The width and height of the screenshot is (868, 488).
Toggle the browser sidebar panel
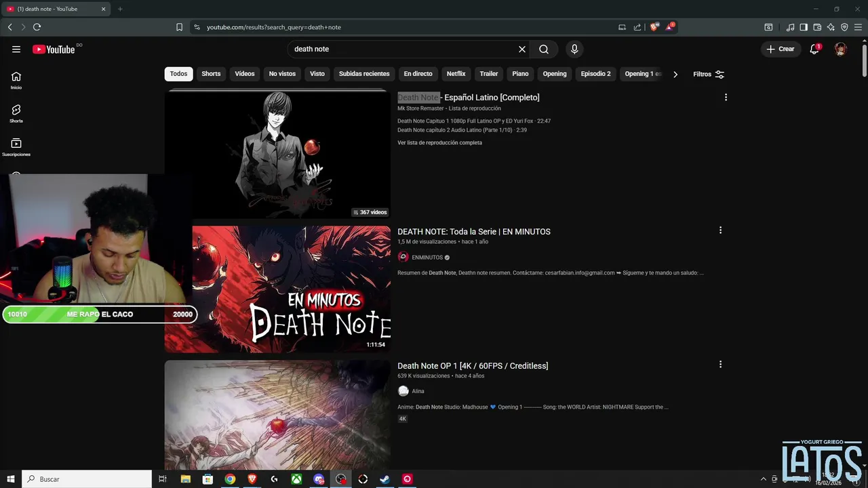804,27
